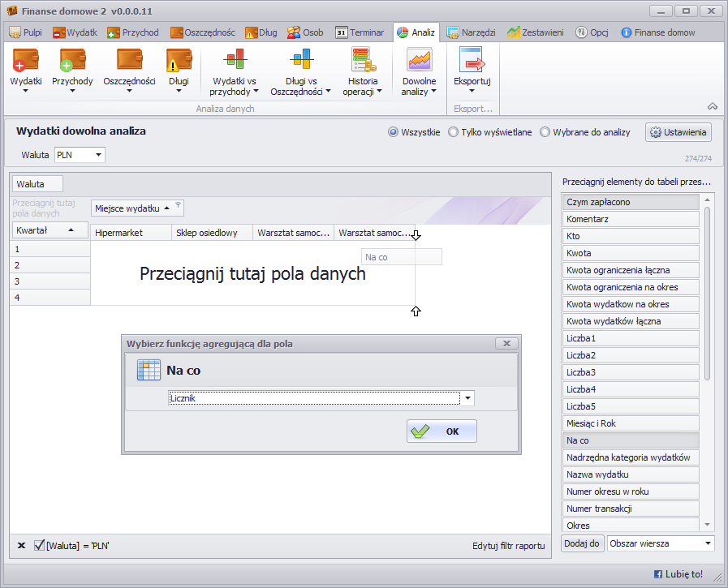
Task: Open Historia operacji icon
Action: [x=362, y=62]
